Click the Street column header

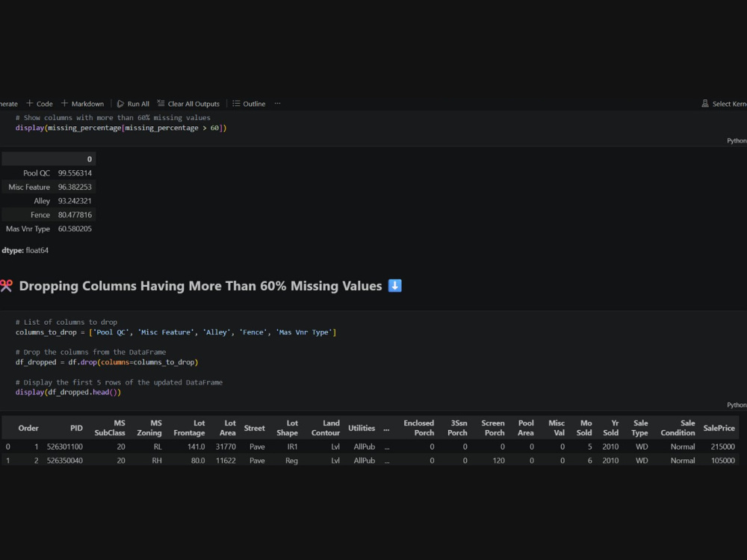coord(255,428)
